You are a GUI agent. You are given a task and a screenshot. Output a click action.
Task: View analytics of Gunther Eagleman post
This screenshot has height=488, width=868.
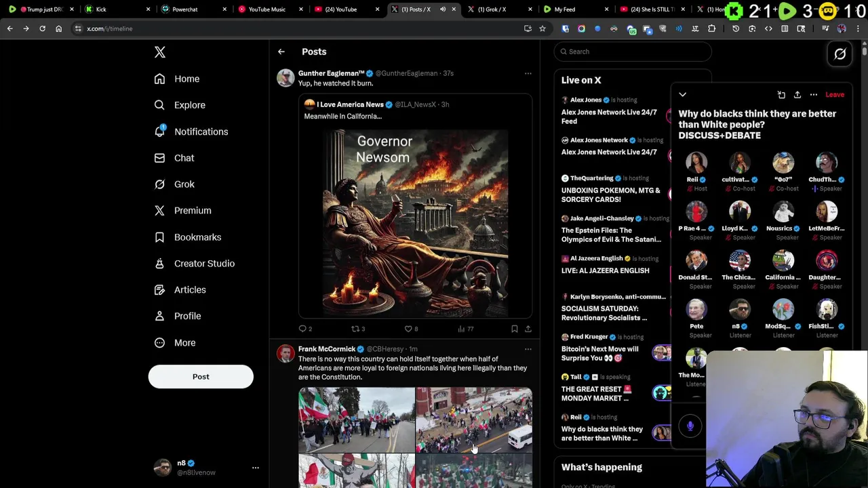(465, 329)
